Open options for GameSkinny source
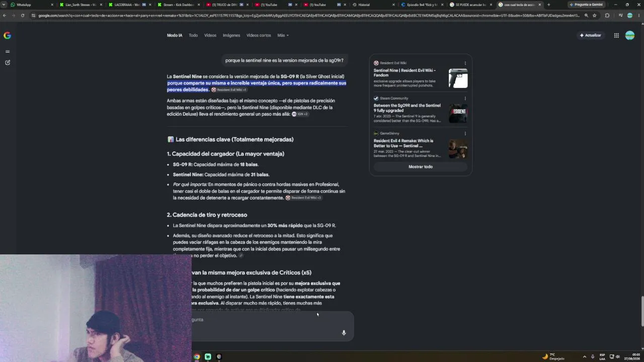644x362 pixels. click(x=465, y=134)
